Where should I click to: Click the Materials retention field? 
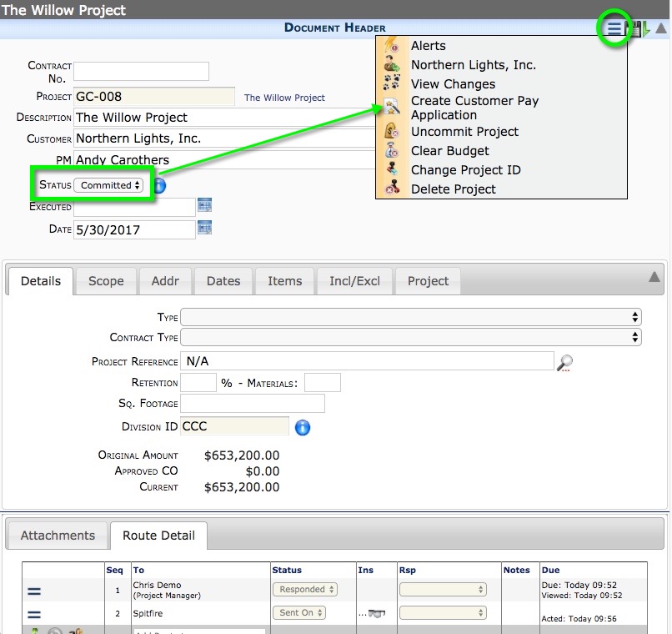(323, 382)
